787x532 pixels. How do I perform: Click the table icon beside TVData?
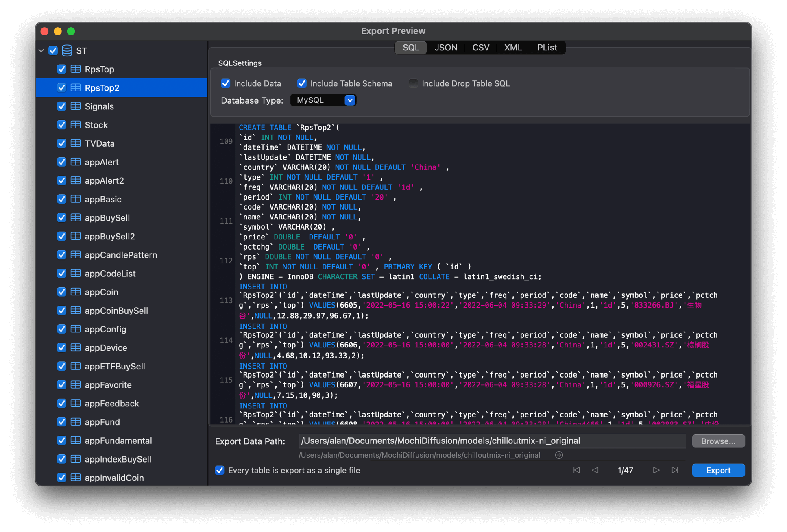tap(76, 143)
